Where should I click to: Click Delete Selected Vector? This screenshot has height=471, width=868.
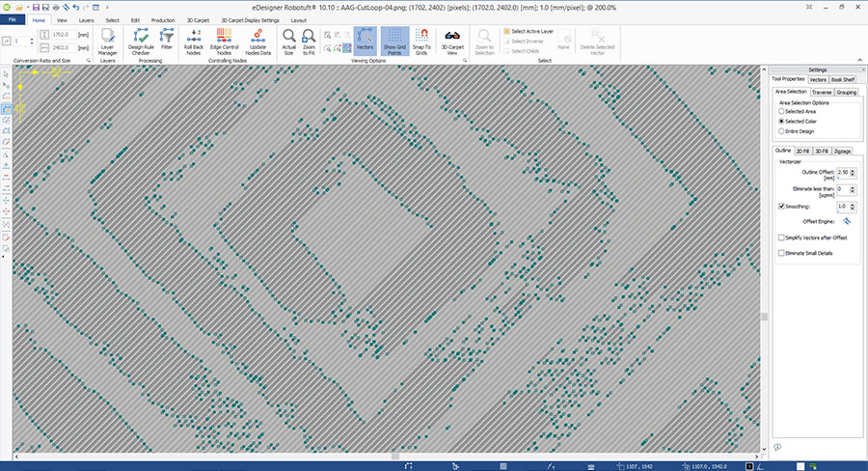(x=597, y=42)
